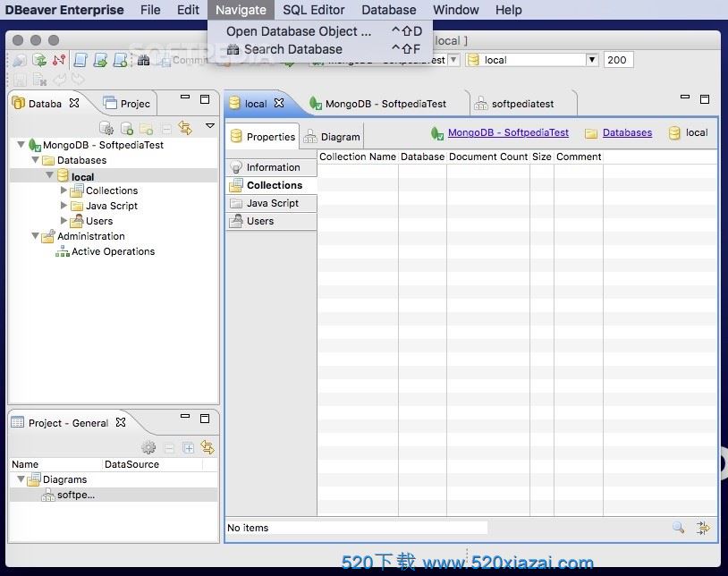Click the red Disconnect toolbar icon

coord(59,60)
